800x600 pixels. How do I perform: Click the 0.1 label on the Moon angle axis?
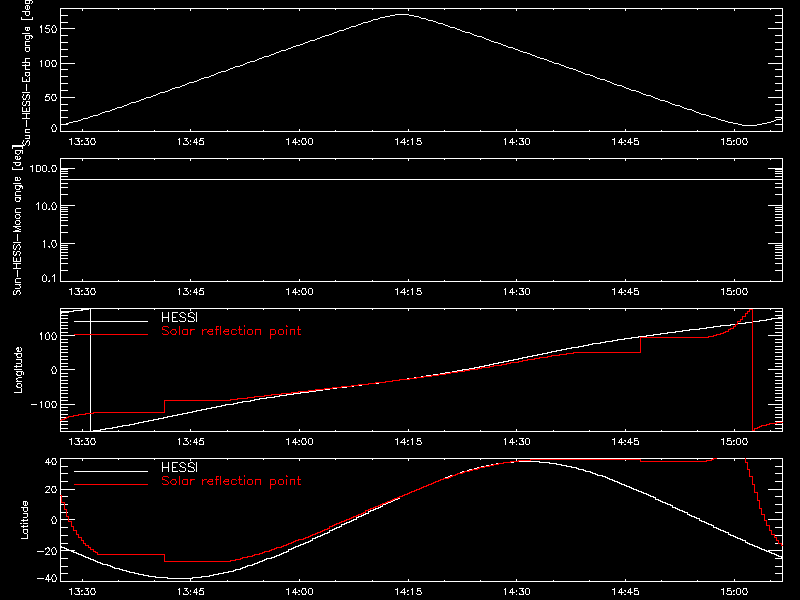coord(49,278)
